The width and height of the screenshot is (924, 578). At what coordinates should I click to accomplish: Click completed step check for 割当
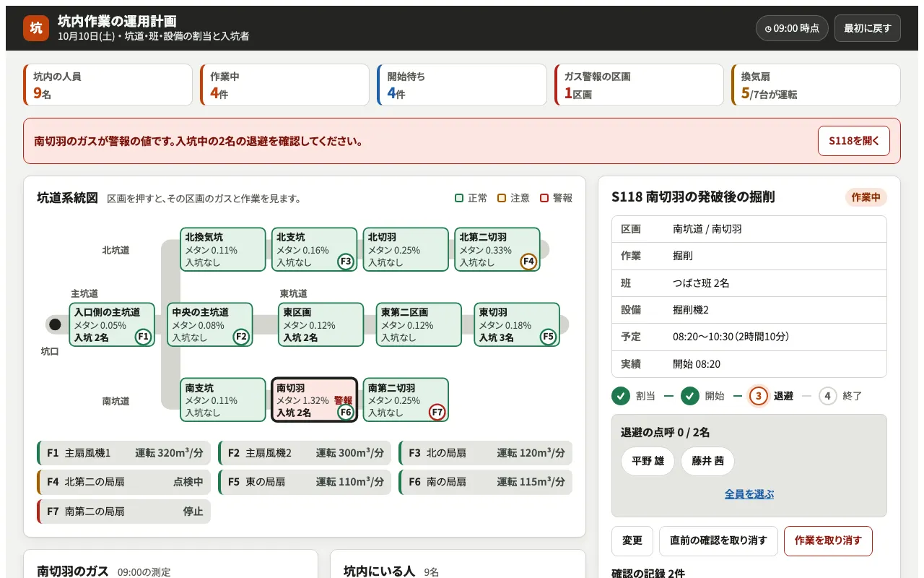(620, 396)
